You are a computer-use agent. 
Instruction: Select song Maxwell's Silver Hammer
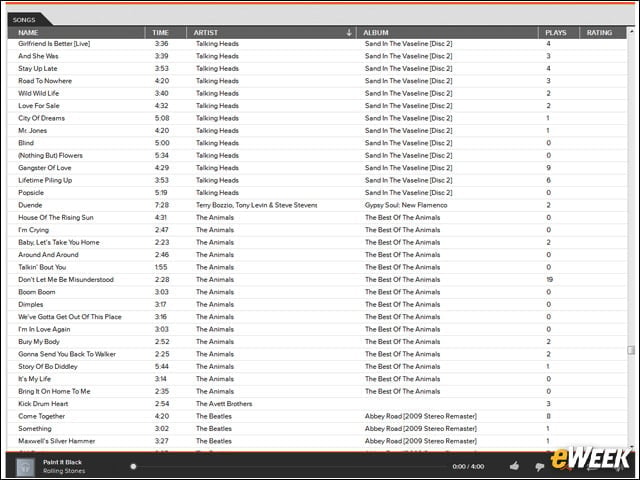(x=56, y=441)
